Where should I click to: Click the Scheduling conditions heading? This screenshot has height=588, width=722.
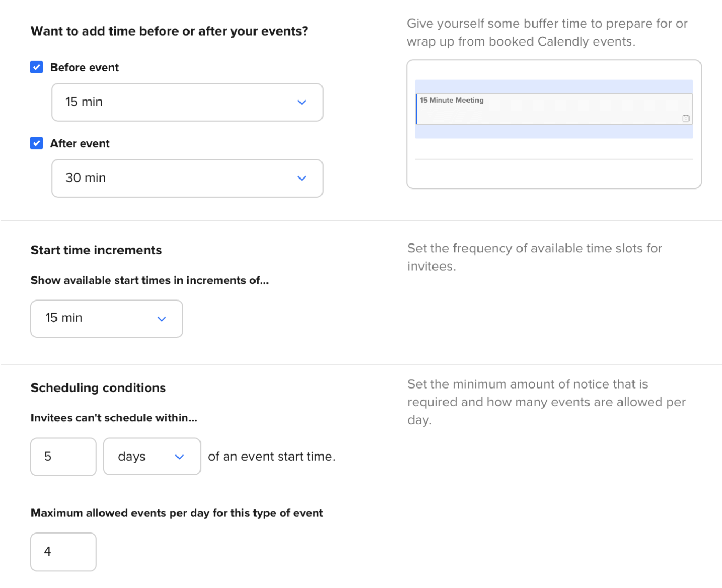tap(98, 388)
